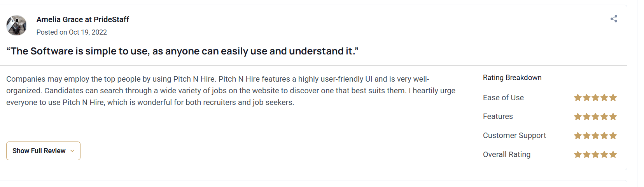Viewport: 644px width, 187px height.
Task: Select the first star in Features rating
Action: coord(578,117)
